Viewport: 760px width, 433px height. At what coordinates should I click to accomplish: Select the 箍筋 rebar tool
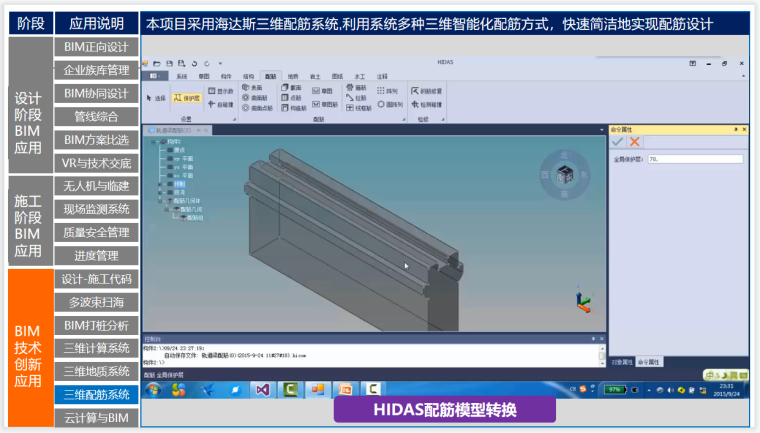click(x=357, y=88)
